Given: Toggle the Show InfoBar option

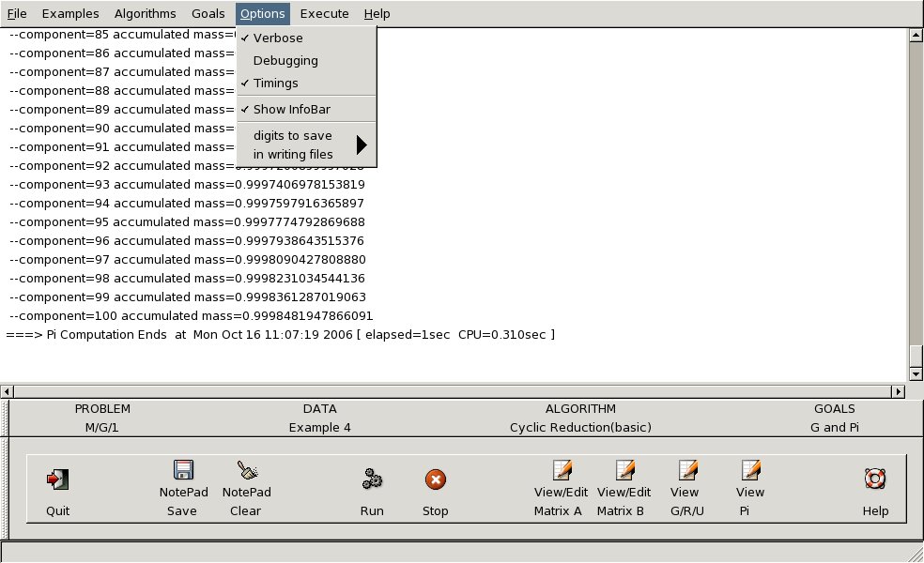Looking at the screenshot, I should pyautogui.click(x=291, y=110).
